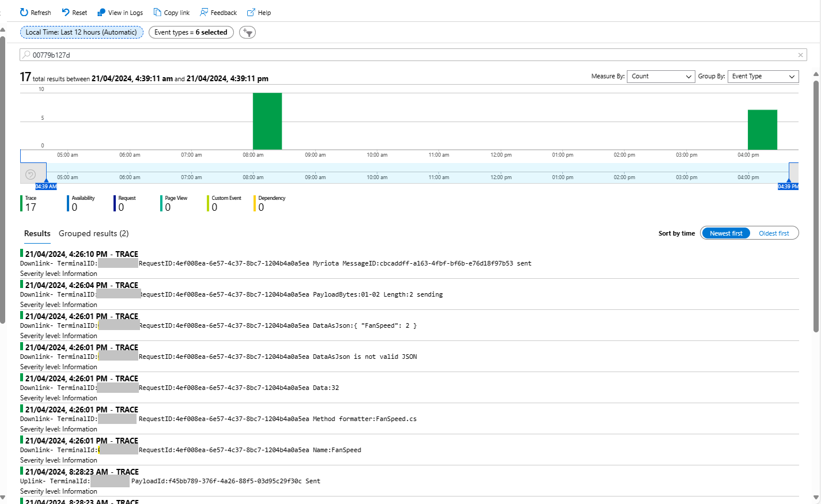Click the Reset undo icon
The height and width of the screenshot is (504, 821).
click(66, 13)
